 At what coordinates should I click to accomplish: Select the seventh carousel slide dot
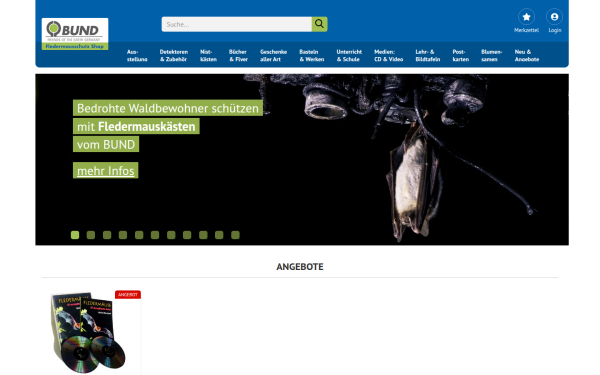[x=171, y=235]
